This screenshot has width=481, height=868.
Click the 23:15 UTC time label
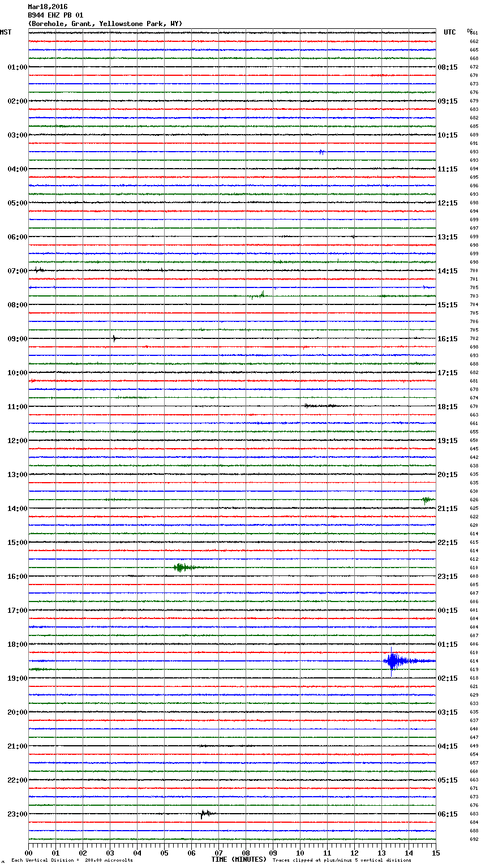448,577
